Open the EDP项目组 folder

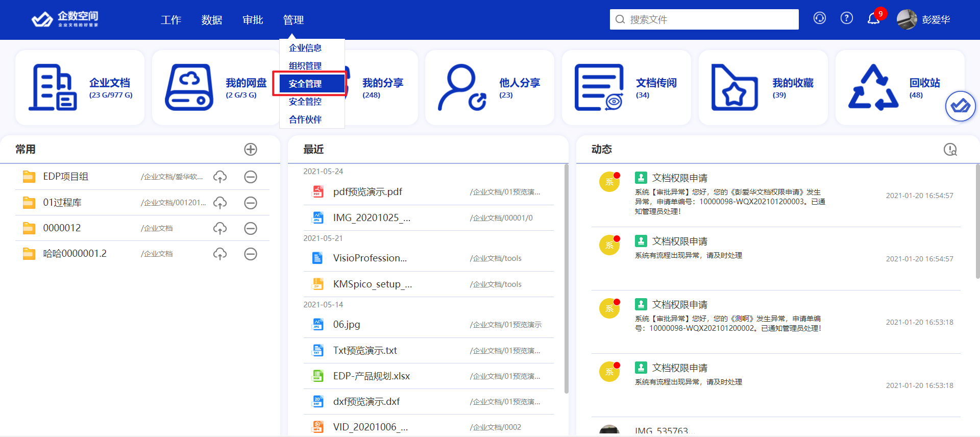pos(66,177)
